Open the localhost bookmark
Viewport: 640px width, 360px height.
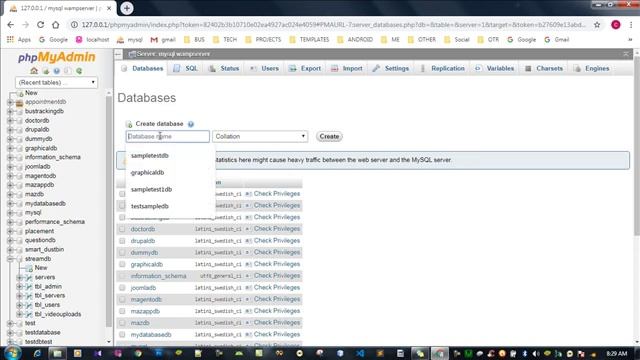(x=93, y=40)
